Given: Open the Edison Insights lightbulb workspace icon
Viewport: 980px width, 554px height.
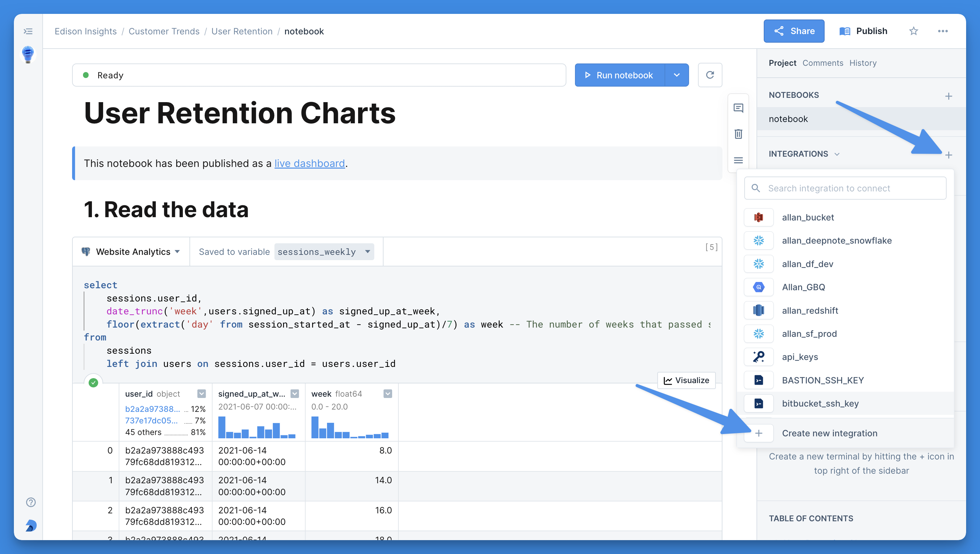Looking at the screenshot, I should 28,55.
